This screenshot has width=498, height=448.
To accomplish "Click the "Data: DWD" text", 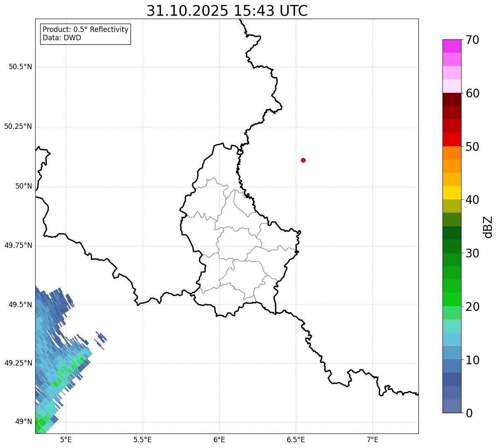I will tap(62, 38).
